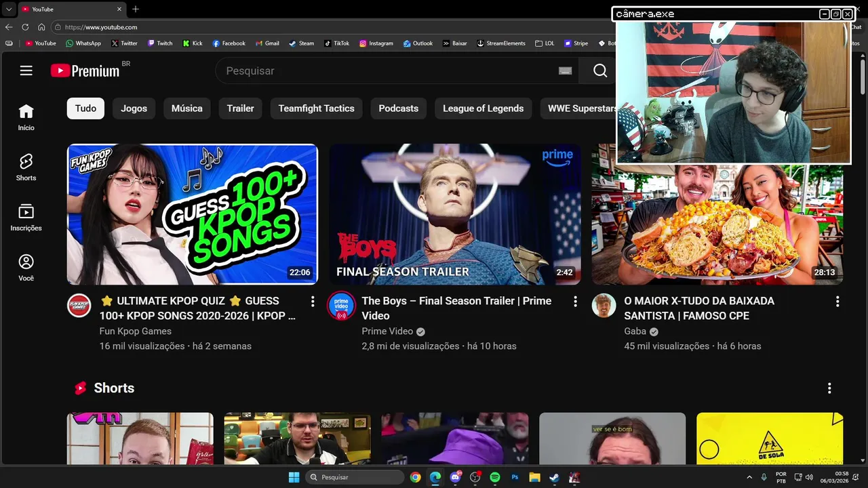Open the WhatsApp bookmark
Image resolution: width=868 pixels, height=488 pixels.
[x=83, y=43]
